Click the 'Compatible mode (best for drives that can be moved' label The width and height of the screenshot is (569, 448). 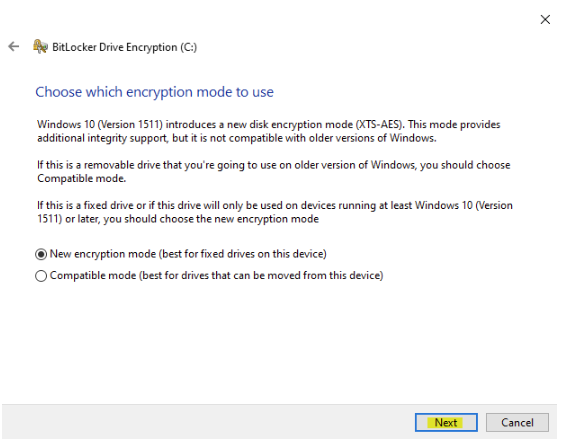(x=216, y=276)
